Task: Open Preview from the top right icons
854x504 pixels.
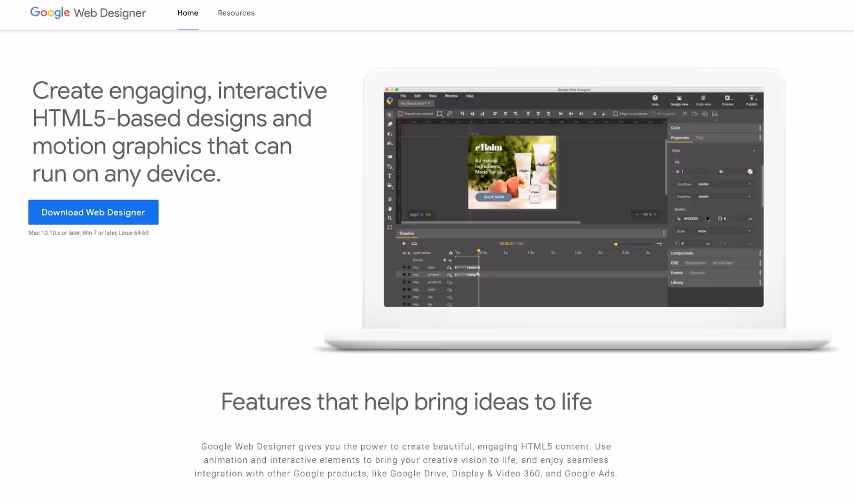Action: coord(728,100)
